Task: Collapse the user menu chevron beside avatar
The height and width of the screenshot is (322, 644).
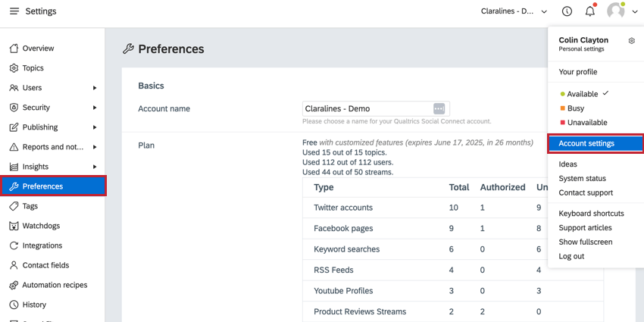Action: (x=636, y=12)
